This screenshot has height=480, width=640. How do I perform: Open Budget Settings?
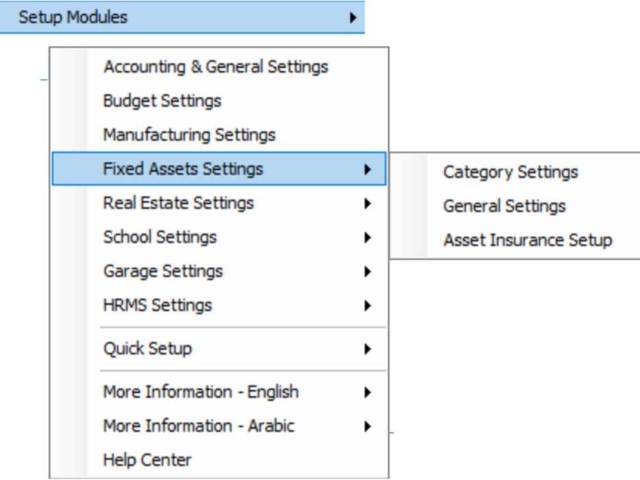[219, 101]
